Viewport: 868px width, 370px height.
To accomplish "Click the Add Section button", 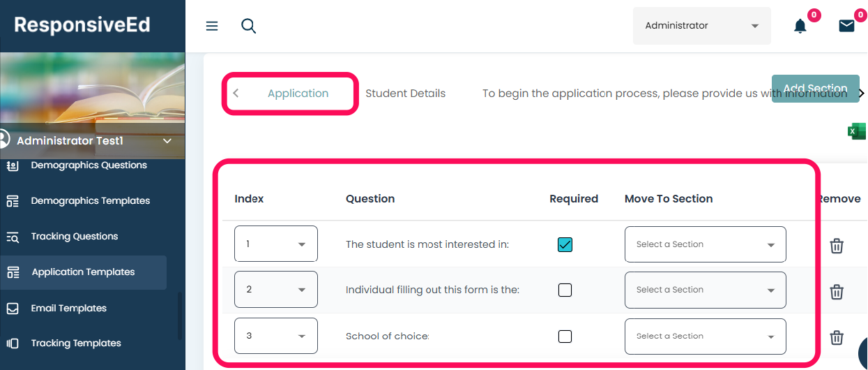I will [815, 89].
